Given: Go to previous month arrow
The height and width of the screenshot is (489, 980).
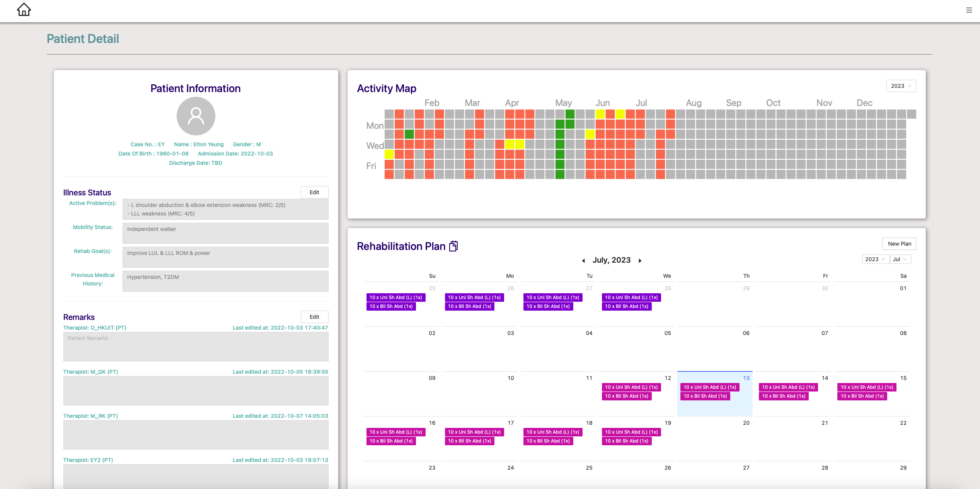Looking at the screenshot, I should pyautogui.click(x=583, y=261).
